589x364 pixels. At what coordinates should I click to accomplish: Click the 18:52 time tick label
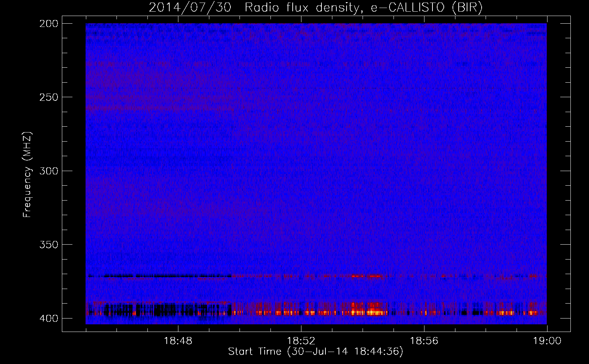(301, 341)
